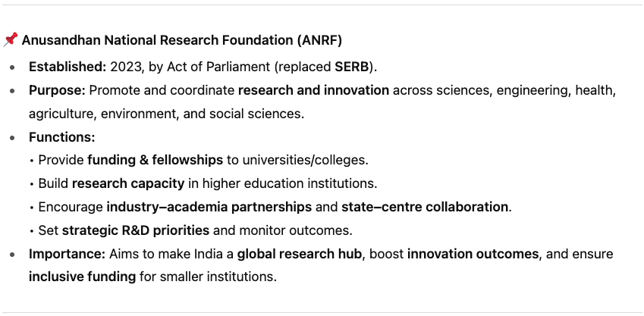Click 'global research hub' bold phrase
Image resolution: width=644 pixels, height=316 pixels.
(x=300, y=254)
